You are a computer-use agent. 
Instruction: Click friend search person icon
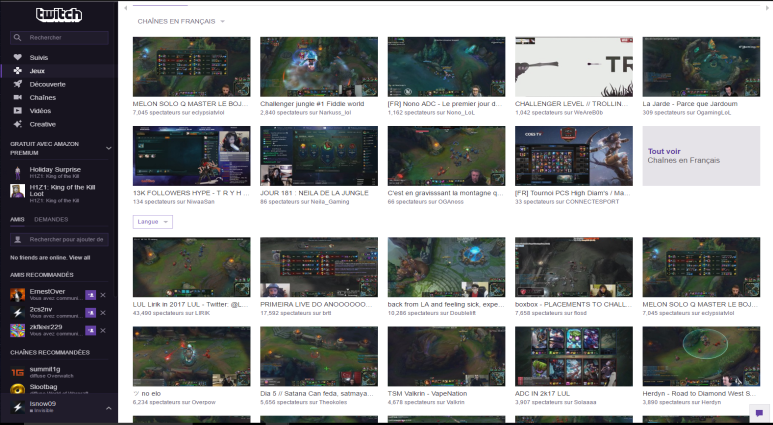(x=18, y=240)
